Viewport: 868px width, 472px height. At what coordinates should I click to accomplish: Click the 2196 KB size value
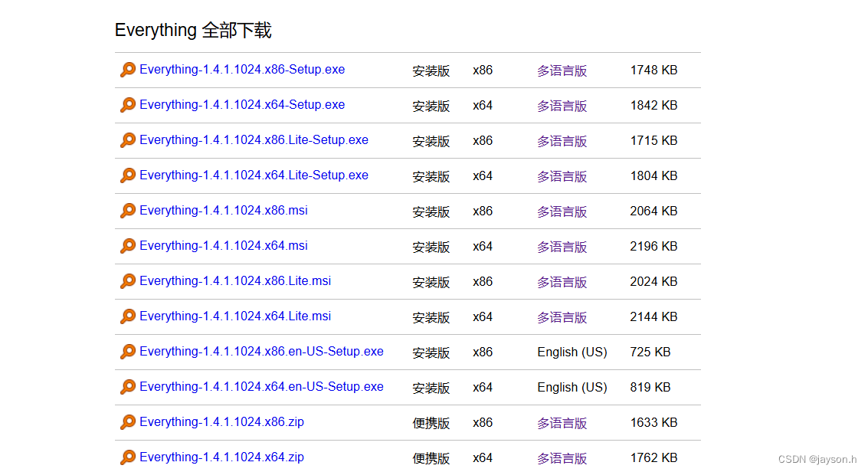coord(653,246)
